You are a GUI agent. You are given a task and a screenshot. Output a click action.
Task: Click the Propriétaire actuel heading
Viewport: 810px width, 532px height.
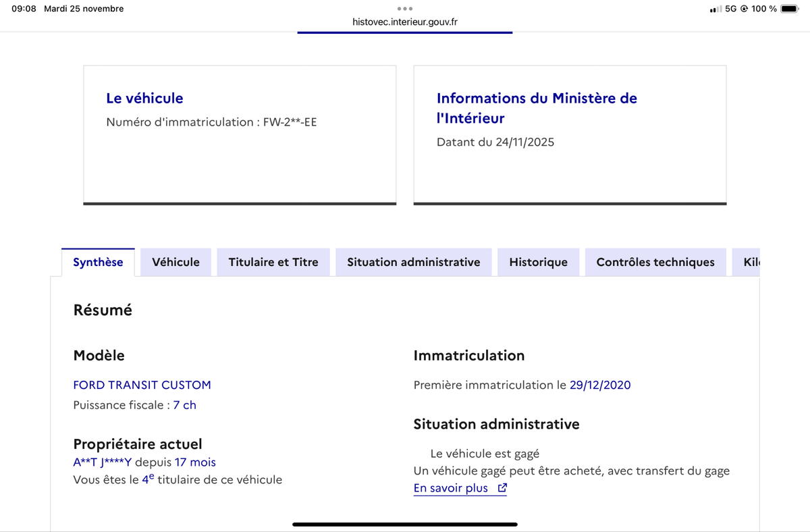pyautogui.click(x=138, y=444)
